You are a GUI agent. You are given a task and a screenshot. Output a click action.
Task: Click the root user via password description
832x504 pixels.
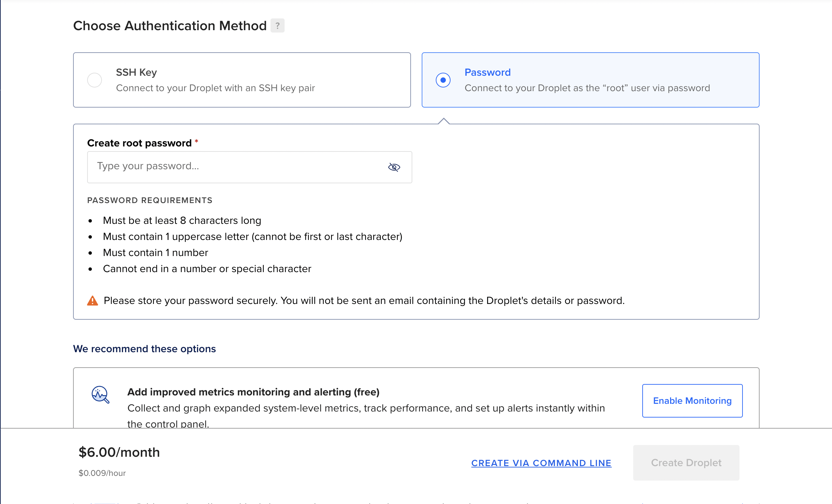587,88
